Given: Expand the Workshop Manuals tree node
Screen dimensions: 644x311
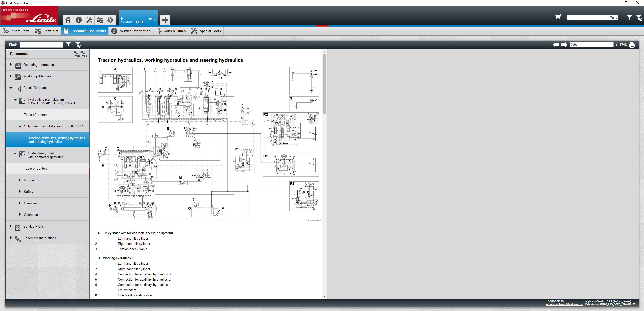Looking at the screenshot, I should point(11,76).
